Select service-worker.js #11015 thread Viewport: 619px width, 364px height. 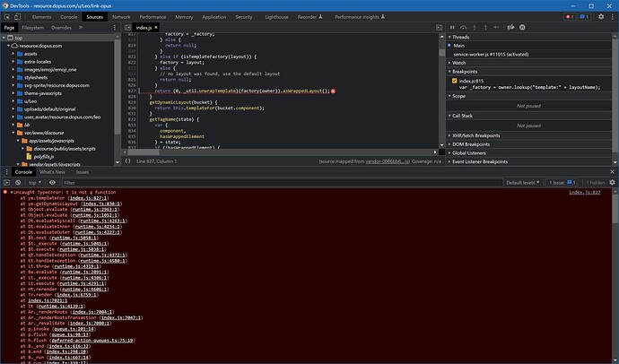point(491,55)
